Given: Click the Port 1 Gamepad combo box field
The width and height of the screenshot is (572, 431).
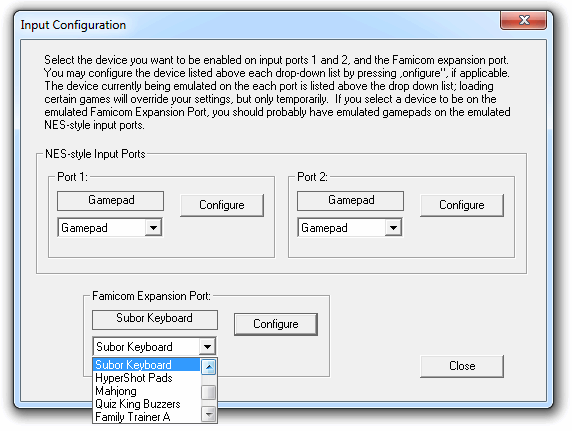Looking at the screenshot, I should click(x=110, y=228).
